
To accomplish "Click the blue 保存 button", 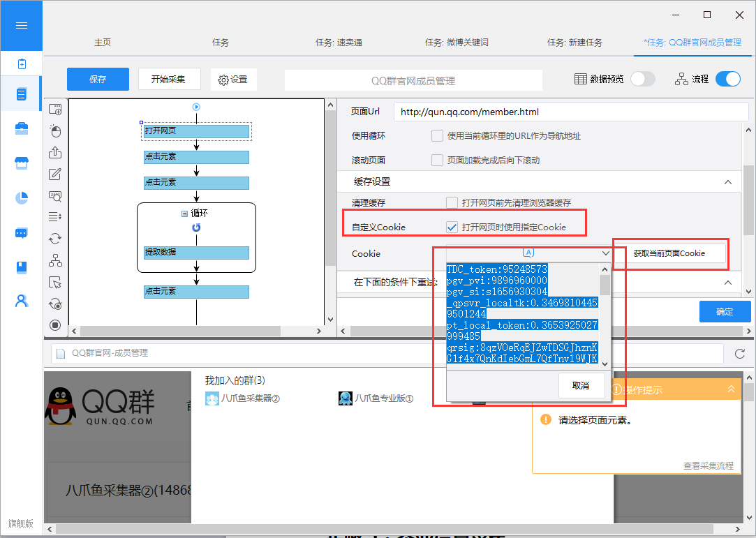I will 98,79.
